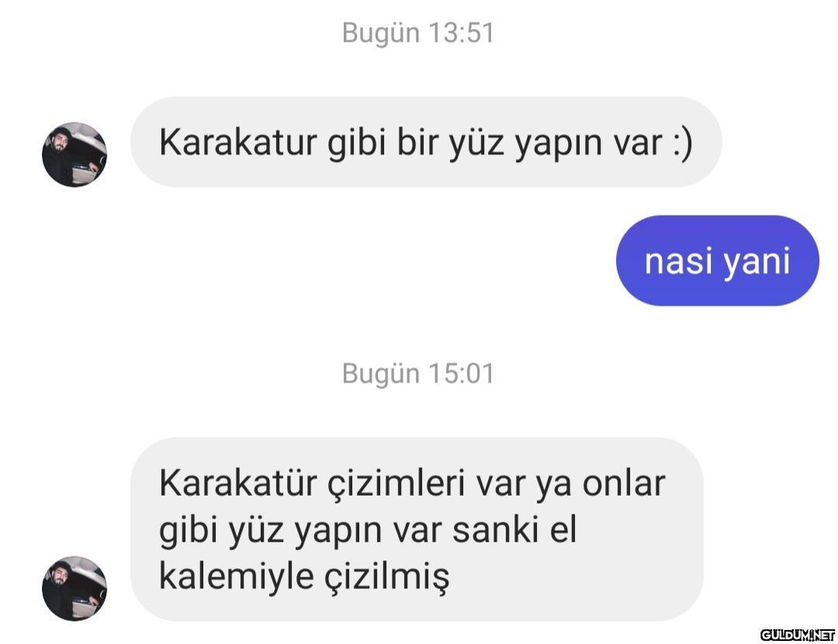Image resolution: width=838 pixels, height=644 pixels.
Task: Click the word "yüz" in first message
Action: point(476,144)
